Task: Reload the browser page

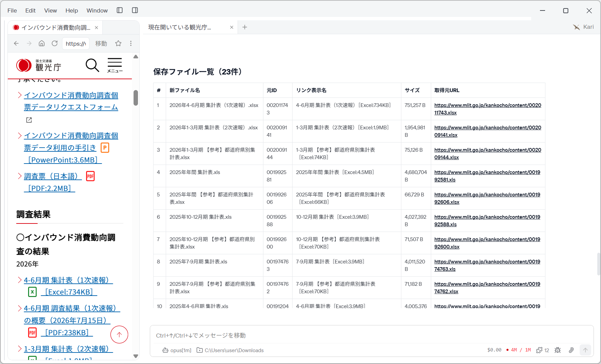Action: click(x=55, y=43)
